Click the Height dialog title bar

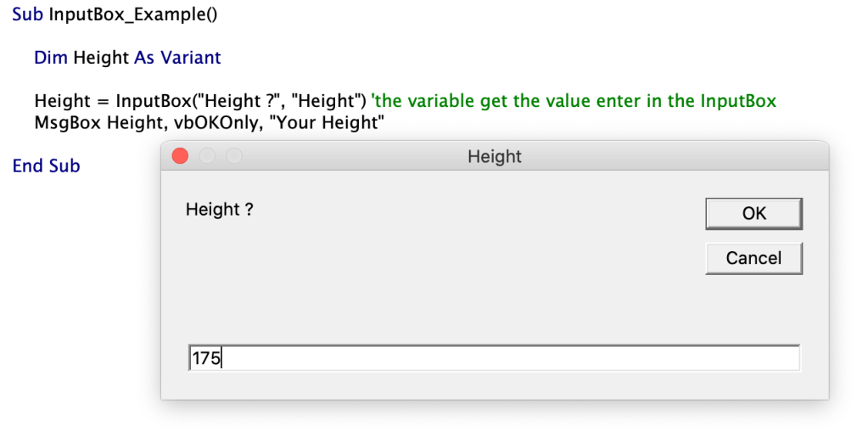pos(495,156)
